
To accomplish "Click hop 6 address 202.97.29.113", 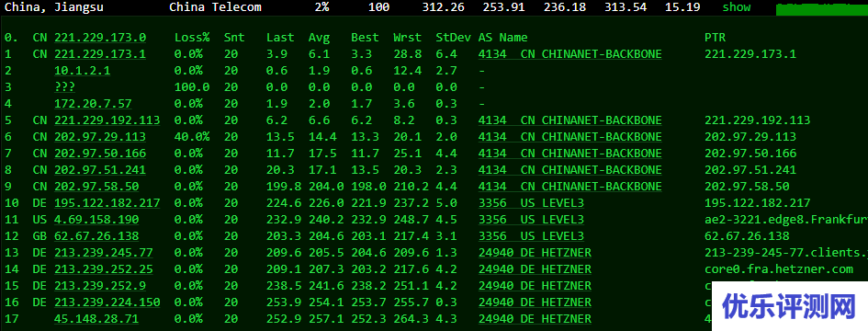I will point(100,137).
